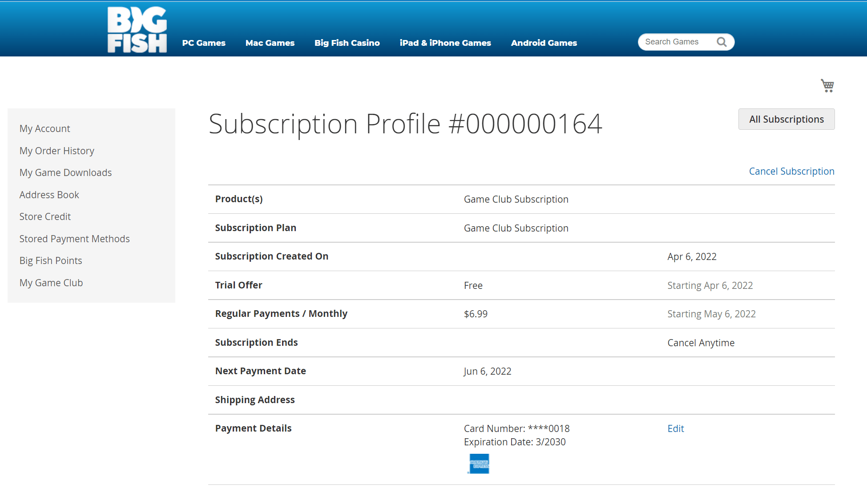Viewport: 867px width, 504px height.
Task: Go to Big Fish Casino
Action: click(x=347, y=43)
